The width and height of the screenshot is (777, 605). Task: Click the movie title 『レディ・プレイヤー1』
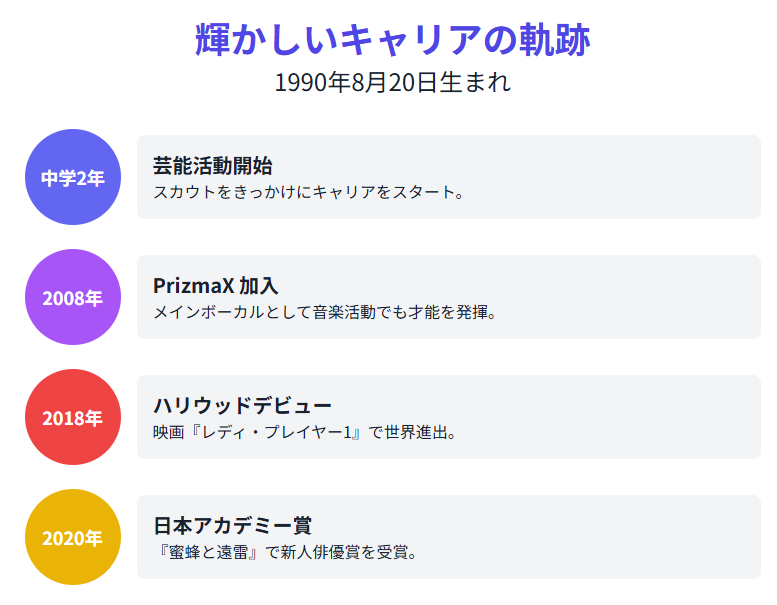coord(270,432)
